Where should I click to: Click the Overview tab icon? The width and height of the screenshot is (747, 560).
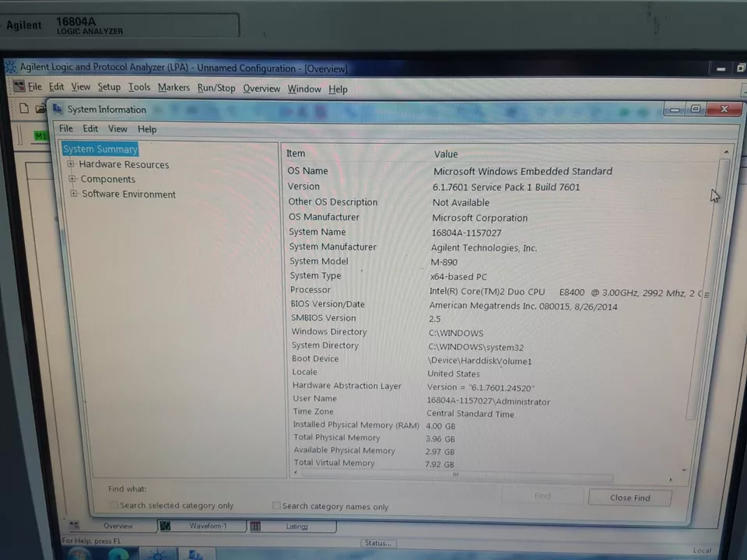click(75, 525)
